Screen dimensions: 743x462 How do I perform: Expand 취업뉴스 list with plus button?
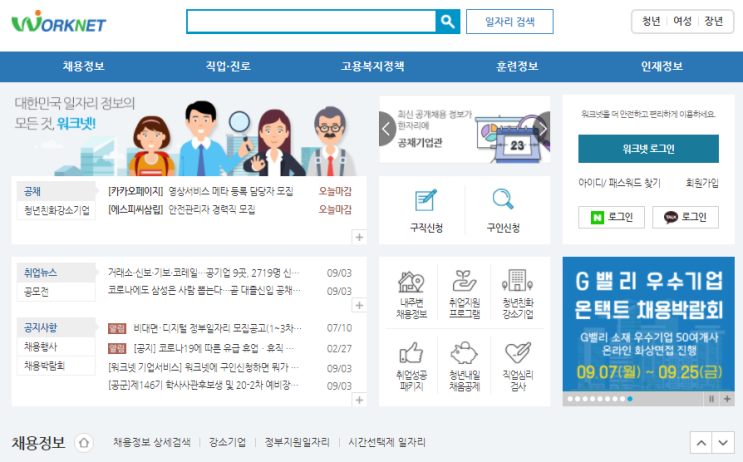pyautogui.click(x=359, y=305)
